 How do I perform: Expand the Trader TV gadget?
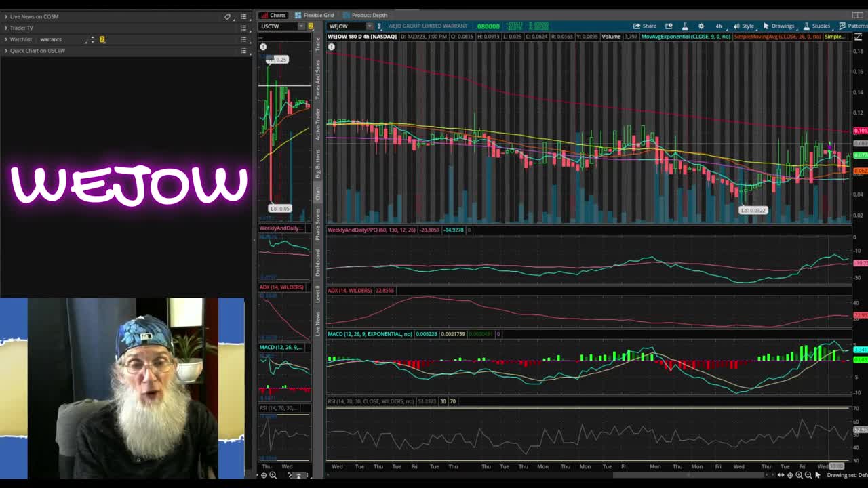point(6,28)
